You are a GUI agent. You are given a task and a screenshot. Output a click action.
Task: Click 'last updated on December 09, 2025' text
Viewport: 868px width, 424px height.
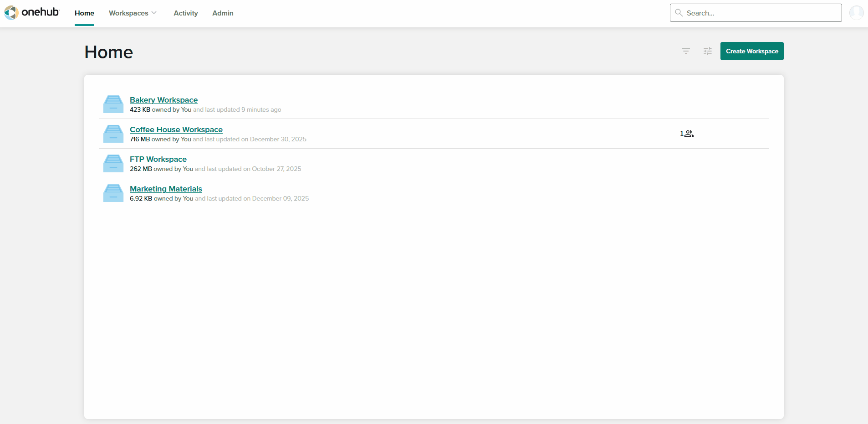[258, 199]
